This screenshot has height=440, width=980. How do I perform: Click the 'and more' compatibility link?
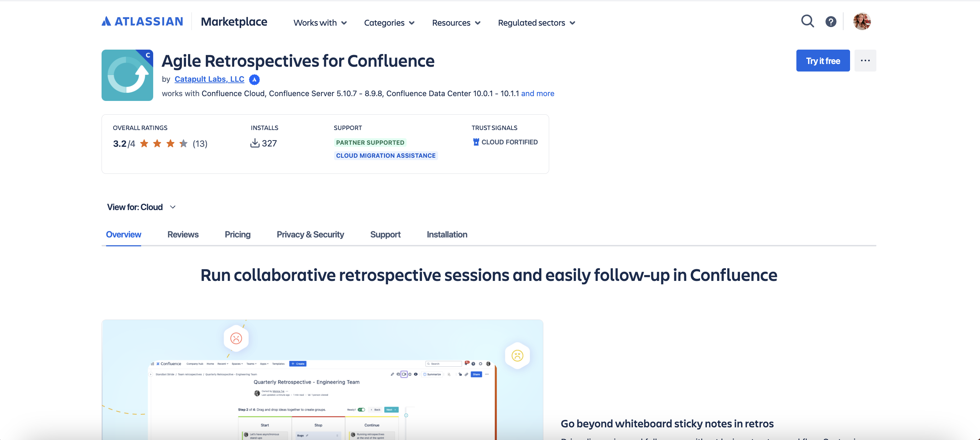click(537, 94)
